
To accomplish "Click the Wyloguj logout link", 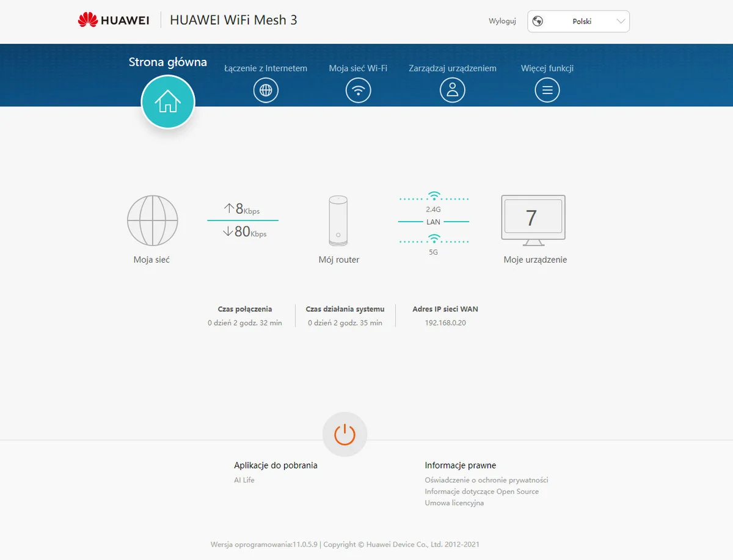I will (x=501, y=21).
